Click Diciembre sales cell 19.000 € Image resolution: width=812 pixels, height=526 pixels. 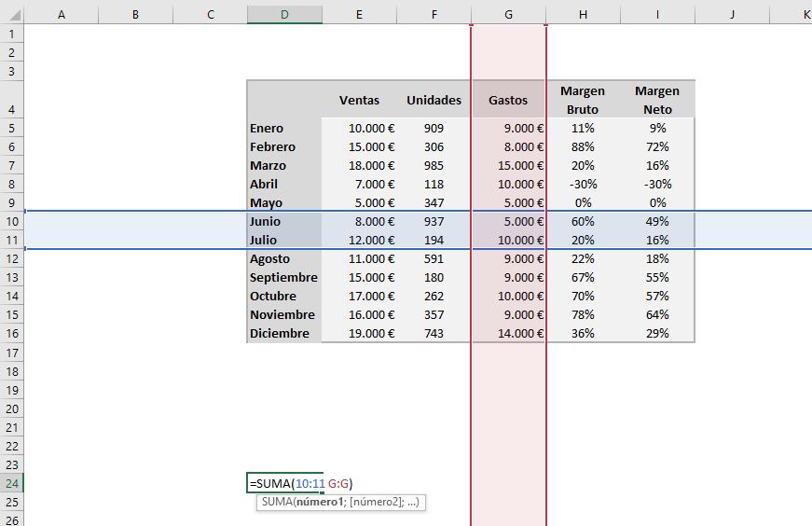[360, 333]
